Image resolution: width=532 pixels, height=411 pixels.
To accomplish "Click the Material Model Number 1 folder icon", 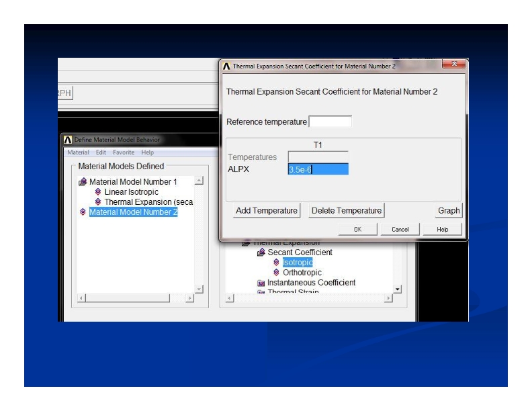I will [x=83, y=182].
